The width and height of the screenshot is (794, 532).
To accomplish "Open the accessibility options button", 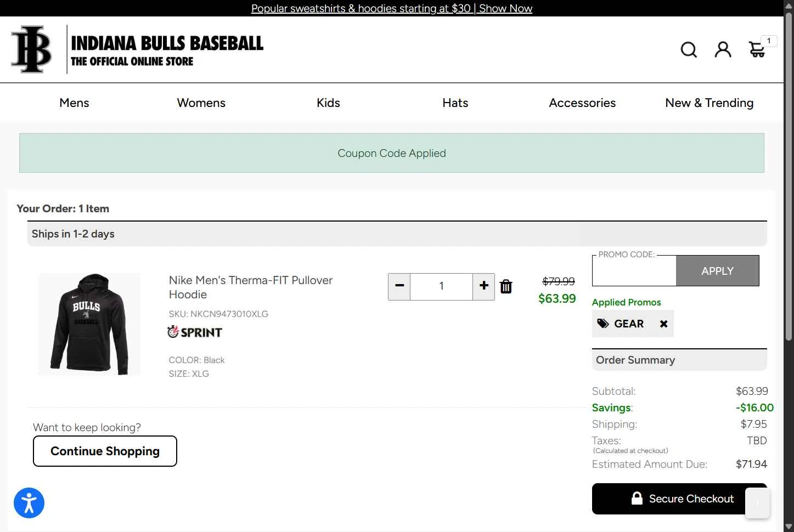I will point(29,503).
